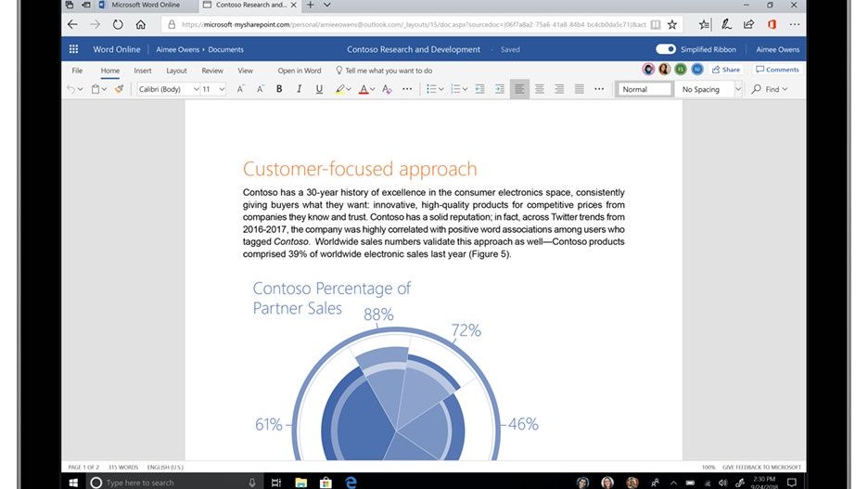This screenshot has height=489, width=868.
Task: Apply a bulleted list
Action: (431, 89)
